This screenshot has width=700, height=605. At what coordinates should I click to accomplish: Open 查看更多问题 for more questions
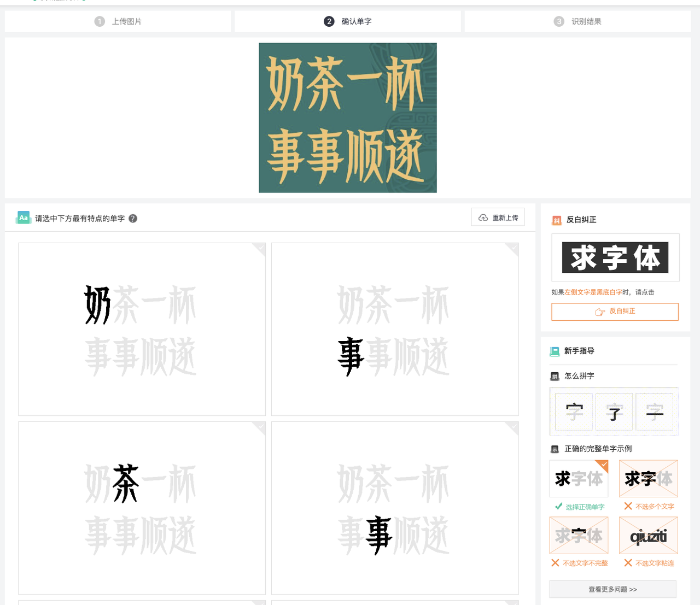[613, 589]
